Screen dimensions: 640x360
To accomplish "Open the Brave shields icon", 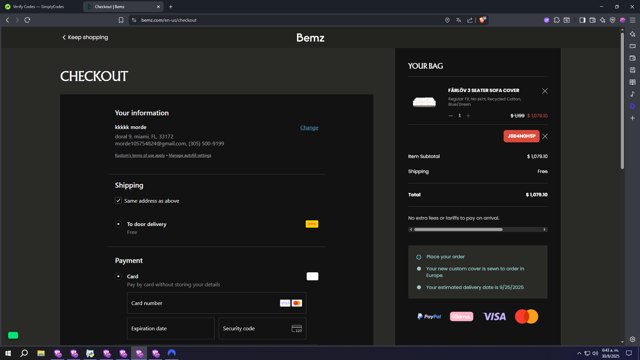I will [x=482, y=20].
